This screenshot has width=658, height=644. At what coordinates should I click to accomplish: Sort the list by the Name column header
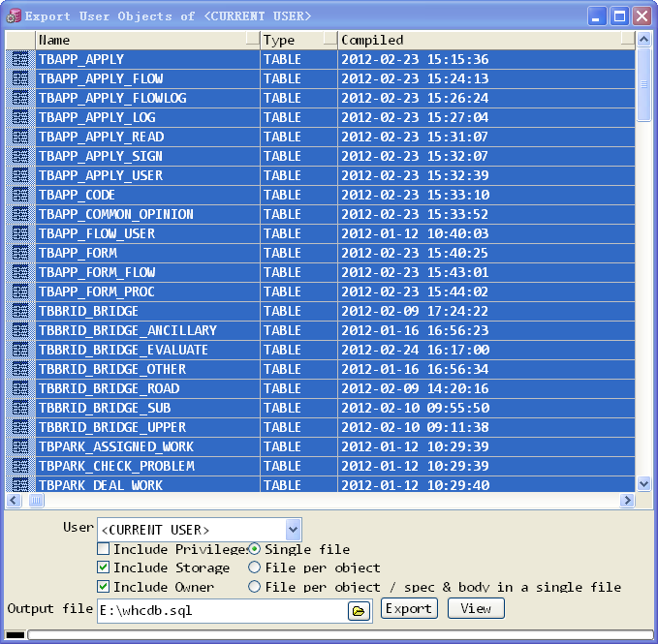coord(147,40)
